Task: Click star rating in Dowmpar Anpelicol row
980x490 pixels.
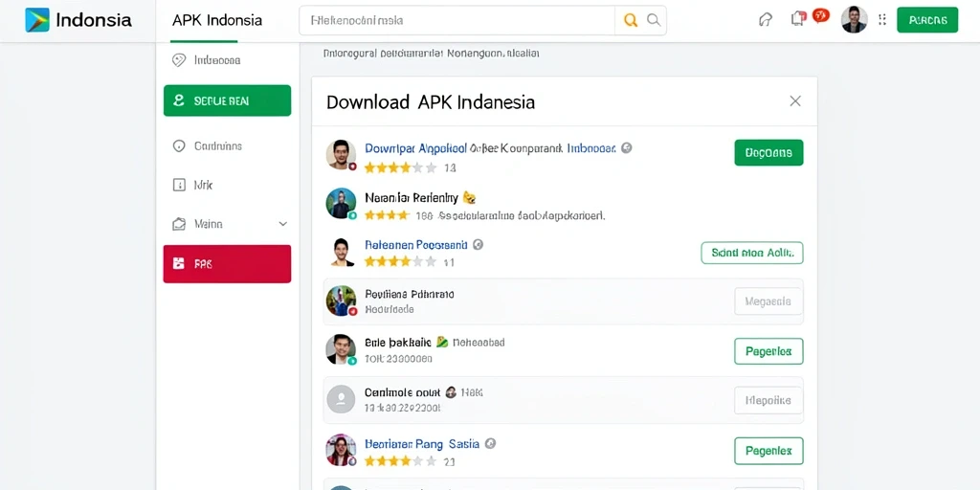Action: point(400,167)
